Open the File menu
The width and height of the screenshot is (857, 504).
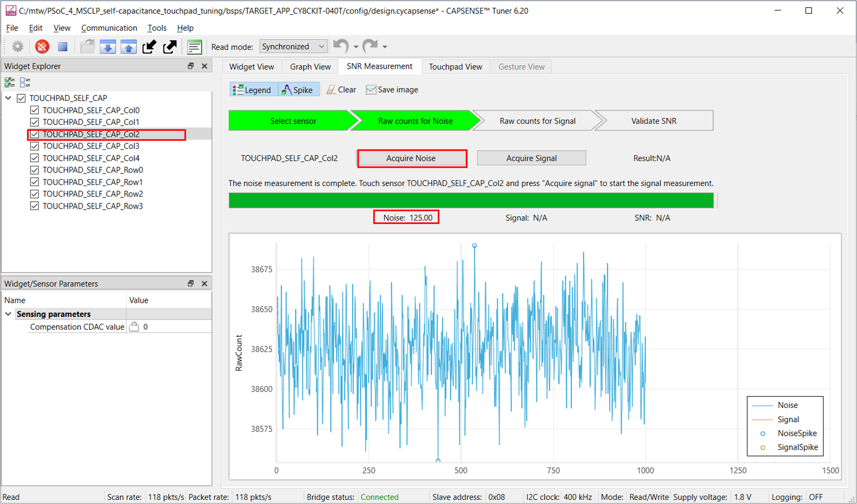tap(12, 28)
